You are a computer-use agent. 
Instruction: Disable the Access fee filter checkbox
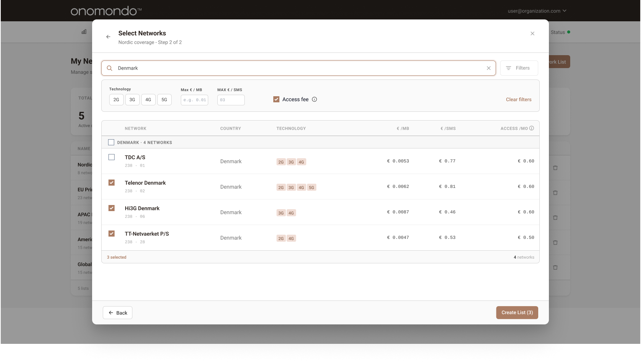pos(276,99)
